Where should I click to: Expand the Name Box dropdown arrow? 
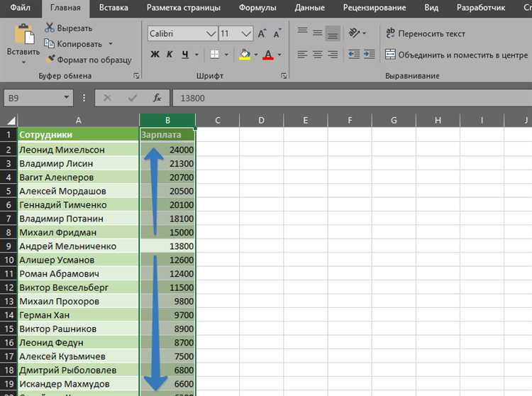66,98
